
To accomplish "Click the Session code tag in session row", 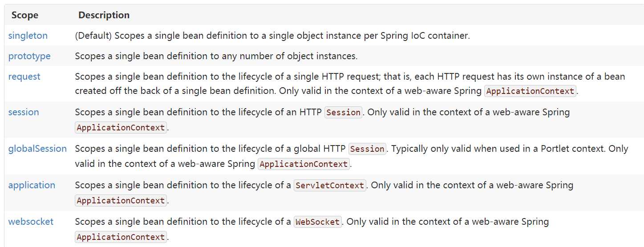I will click(x=344, y=113).
